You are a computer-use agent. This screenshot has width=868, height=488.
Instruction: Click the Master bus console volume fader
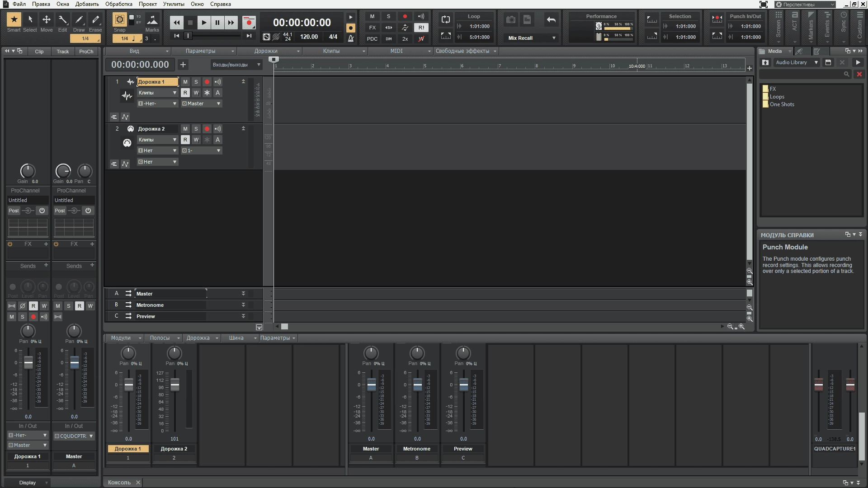(x=372, y=385)
